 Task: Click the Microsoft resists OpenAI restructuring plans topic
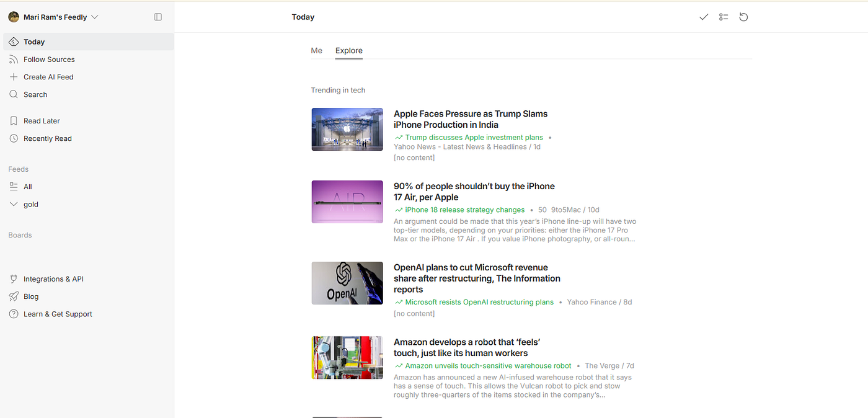click(479, 302)
